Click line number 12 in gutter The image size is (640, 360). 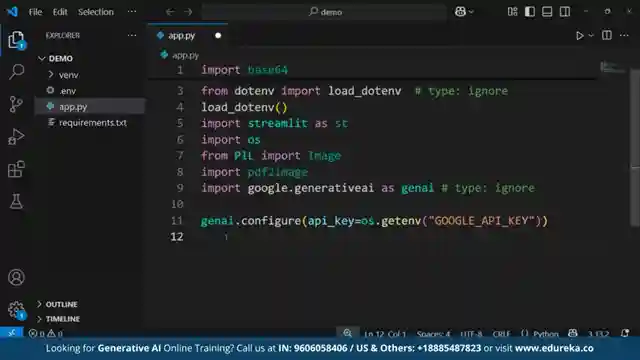coord(177,237)
